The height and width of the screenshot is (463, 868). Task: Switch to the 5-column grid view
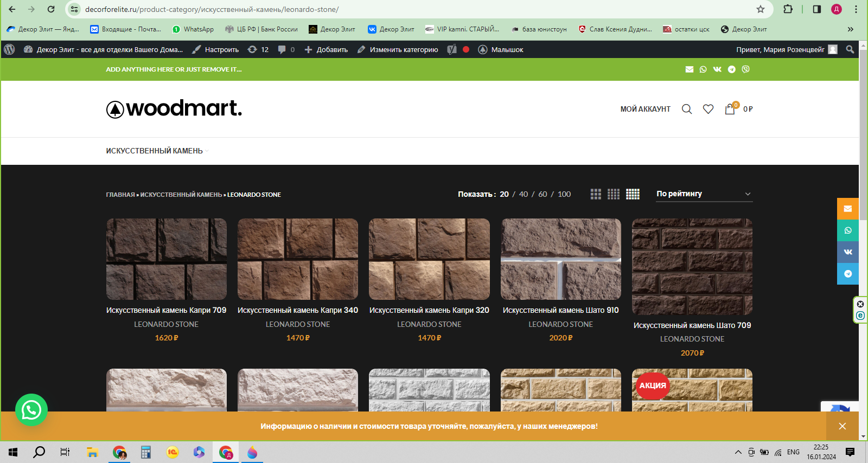point(633,194)
